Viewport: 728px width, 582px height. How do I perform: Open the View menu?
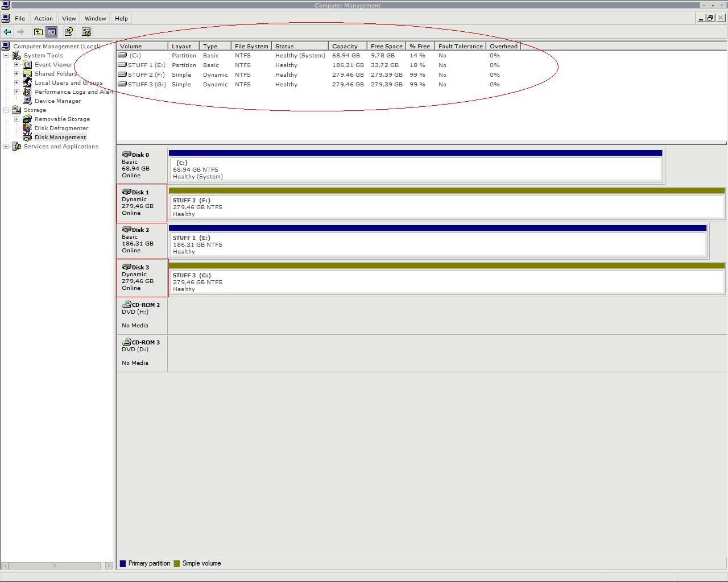(x=69, y=18)
